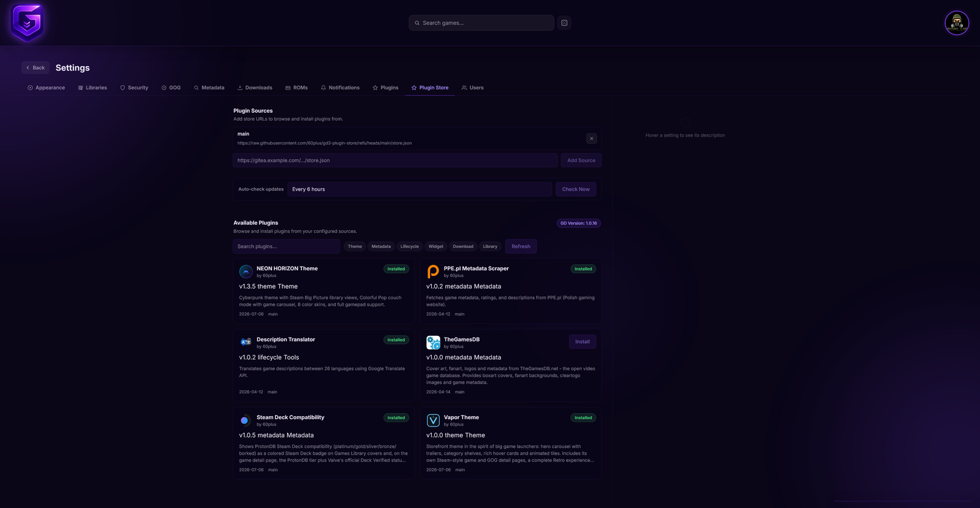Switch to the GOG tab
Screen dimensions: 980x508
click(x=171, y=88)
